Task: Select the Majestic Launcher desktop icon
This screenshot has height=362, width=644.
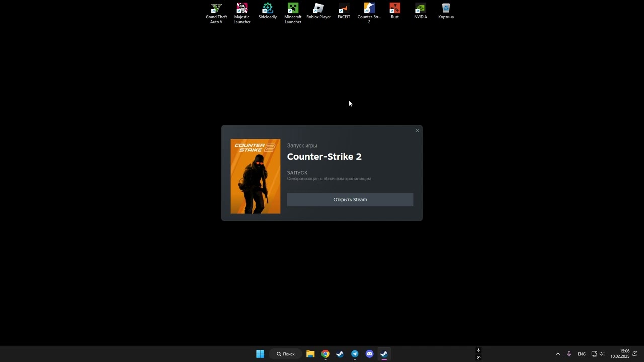Action: click(x=242, y=14)
